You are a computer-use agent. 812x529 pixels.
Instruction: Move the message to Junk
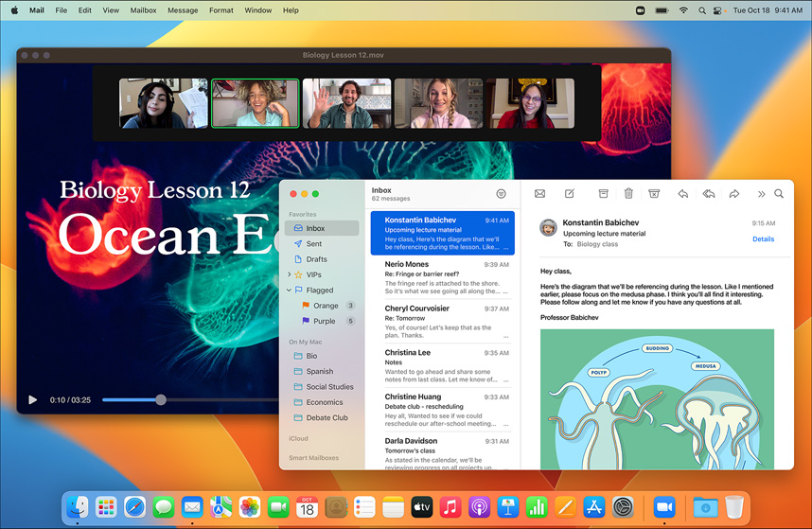coord(654,194)
